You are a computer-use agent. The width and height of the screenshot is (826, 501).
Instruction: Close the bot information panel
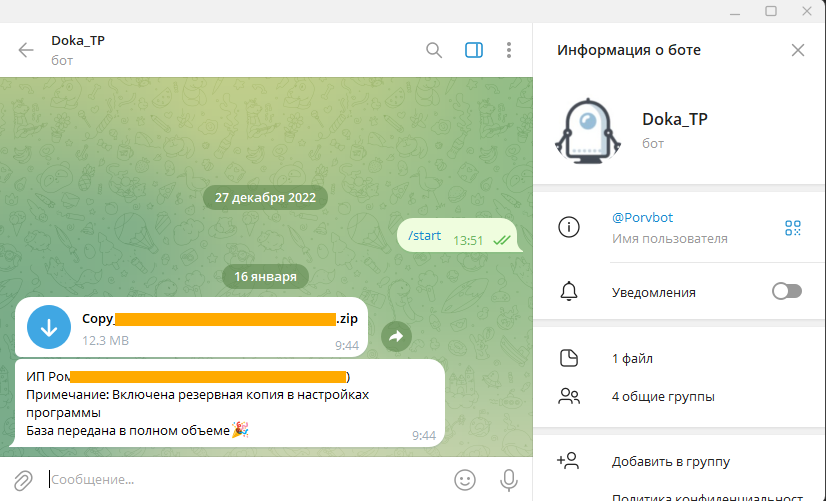coord(798,50)
